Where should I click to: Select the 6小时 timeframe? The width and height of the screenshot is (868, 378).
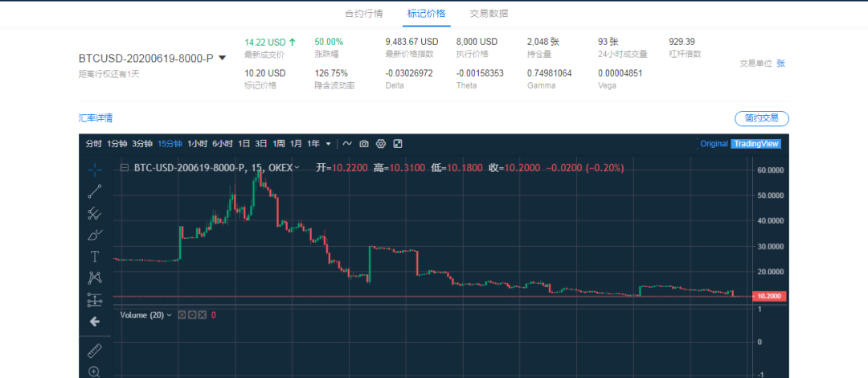click(x=223, y=143)
